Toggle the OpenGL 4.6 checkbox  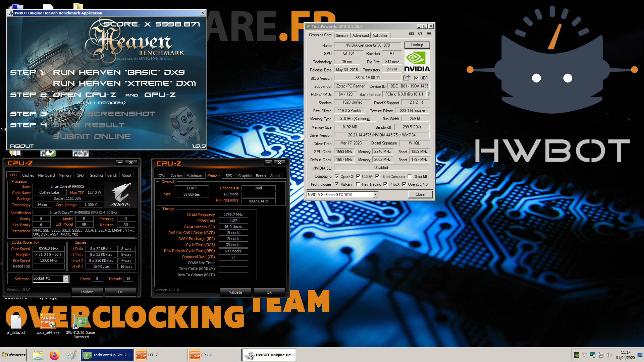click(404, 184)
